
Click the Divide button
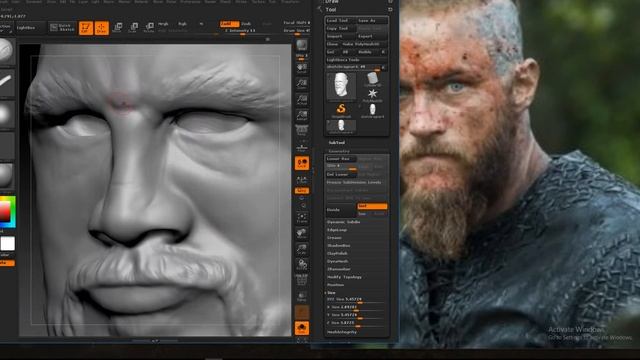pyautogui.click(x=341, y=210)
